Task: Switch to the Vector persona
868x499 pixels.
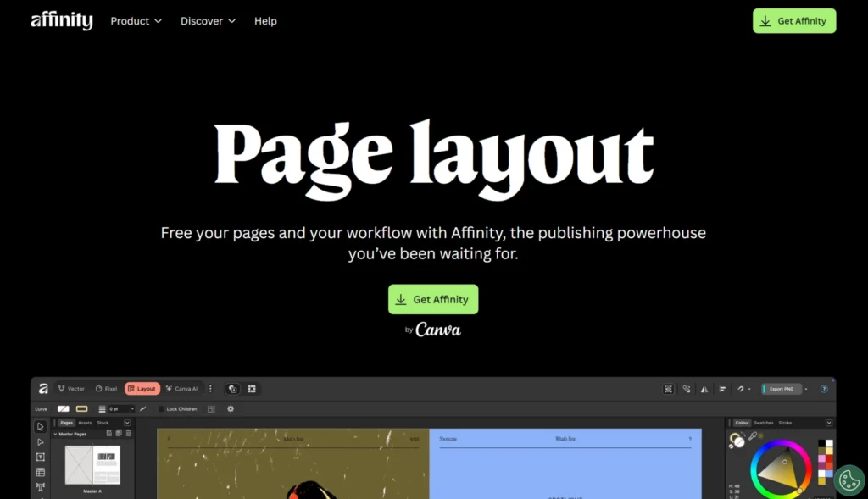Action: tap(71, 389)
